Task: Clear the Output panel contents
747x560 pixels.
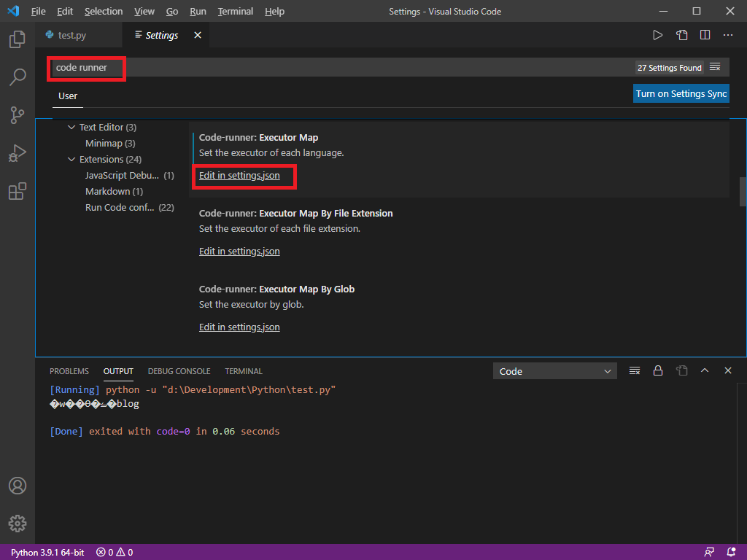Action: [635, 370]
